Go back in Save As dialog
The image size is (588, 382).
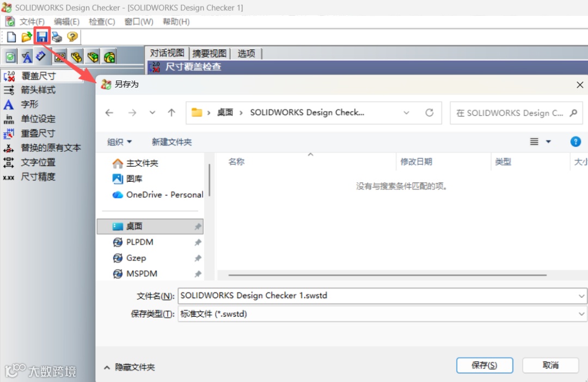109,113
